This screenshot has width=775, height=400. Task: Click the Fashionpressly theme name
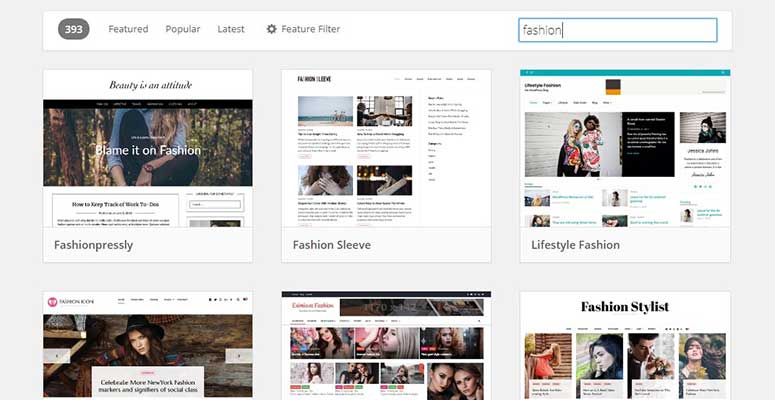(x=93, y=245)
